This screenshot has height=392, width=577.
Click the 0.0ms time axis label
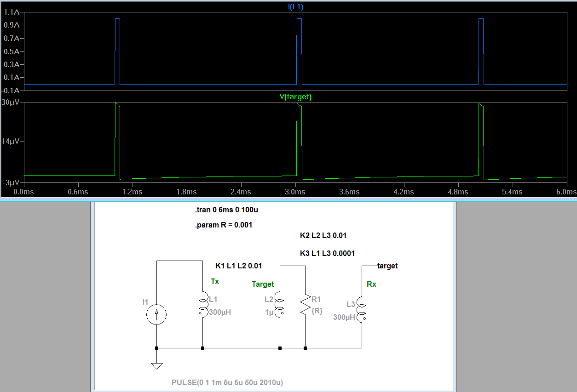[x=23, y=192]
